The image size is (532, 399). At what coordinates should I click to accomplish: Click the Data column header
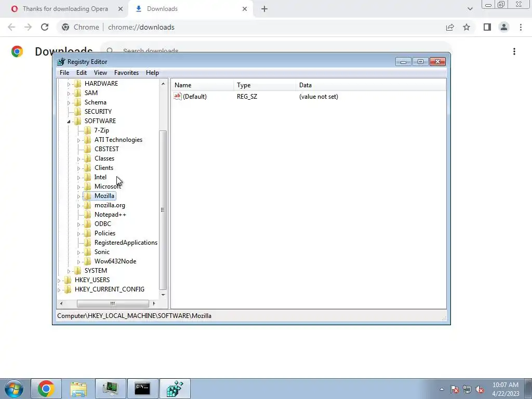[x=371, y=85]
